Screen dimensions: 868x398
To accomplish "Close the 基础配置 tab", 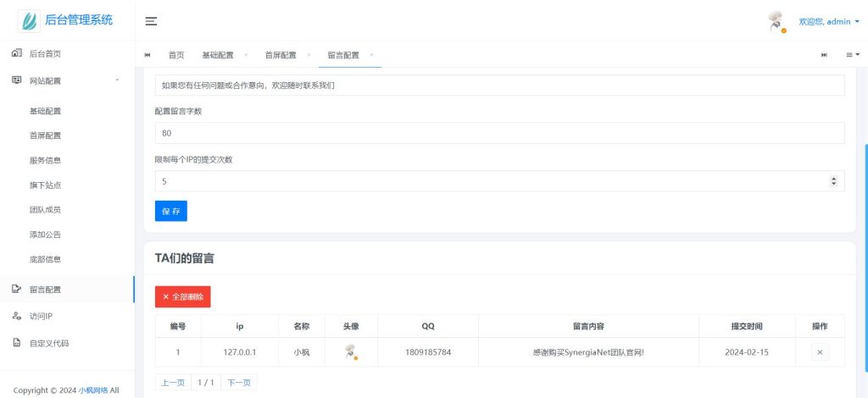I will pos(246,55).
